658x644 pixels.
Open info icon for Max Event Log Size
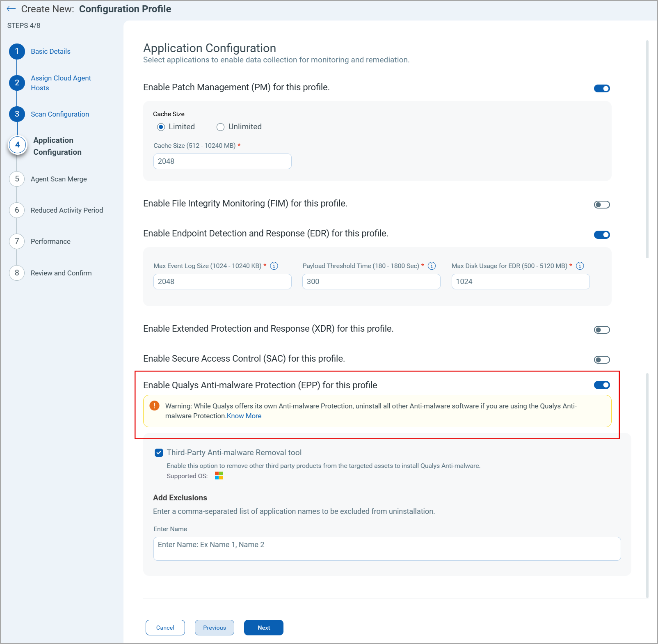tap(274, 266)
